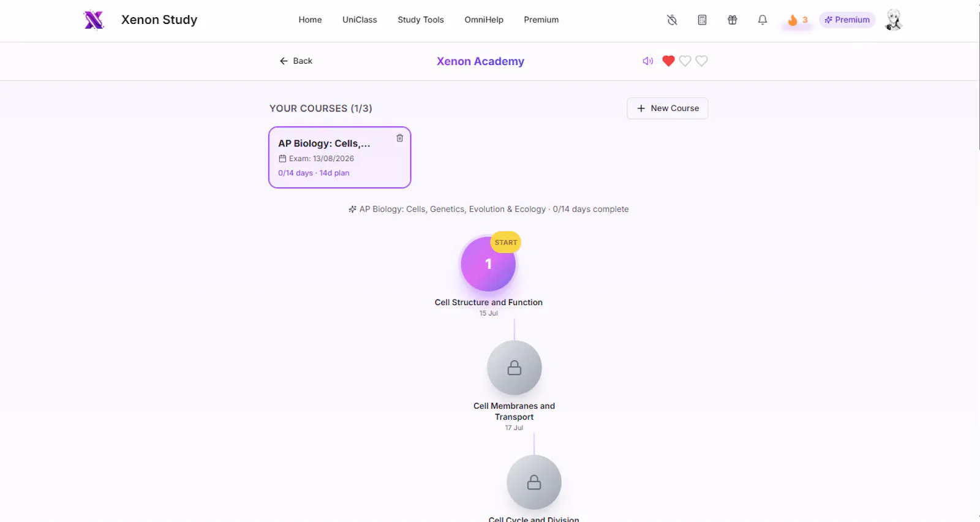Open the user profile avatar

(894, 20)
